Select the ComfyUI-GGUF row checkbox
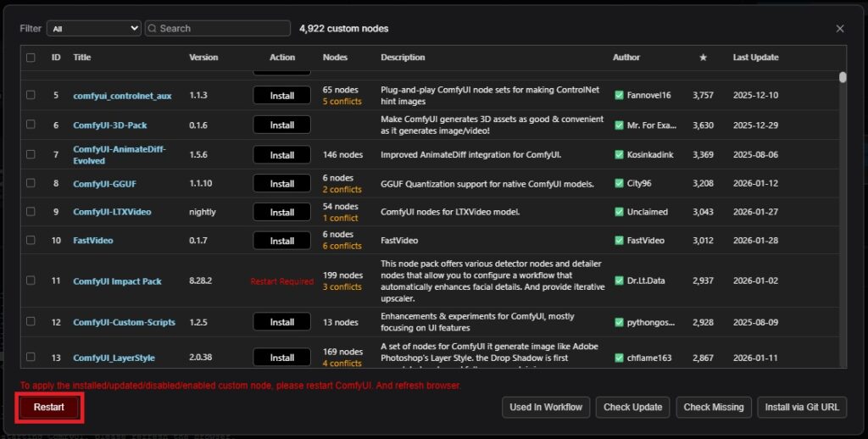 [31, 183]
